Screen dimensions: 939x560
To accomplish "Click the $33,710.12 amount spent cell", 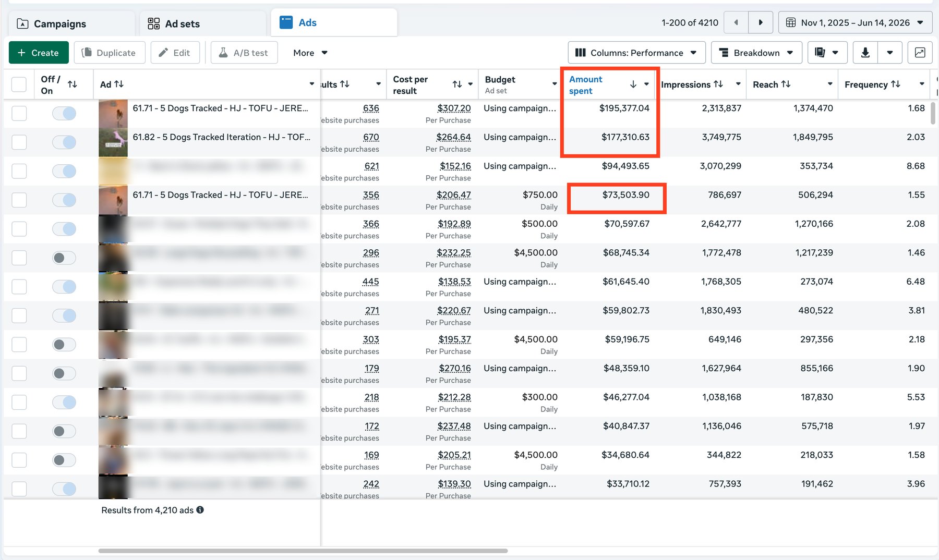I will coord(628,484).
